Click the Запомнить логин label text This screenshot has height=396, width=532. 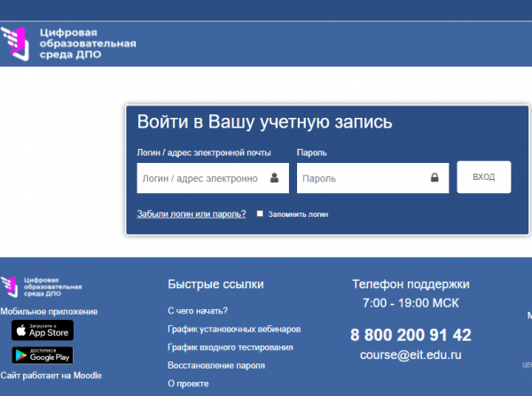point(298,214)
